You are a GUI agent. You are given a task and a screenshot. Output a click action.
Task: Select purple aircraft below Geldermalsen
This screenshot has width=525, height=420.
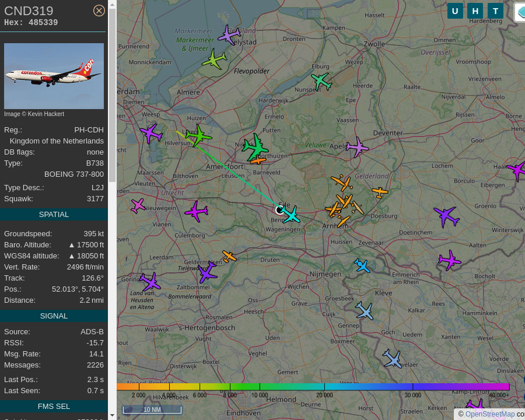207,272
